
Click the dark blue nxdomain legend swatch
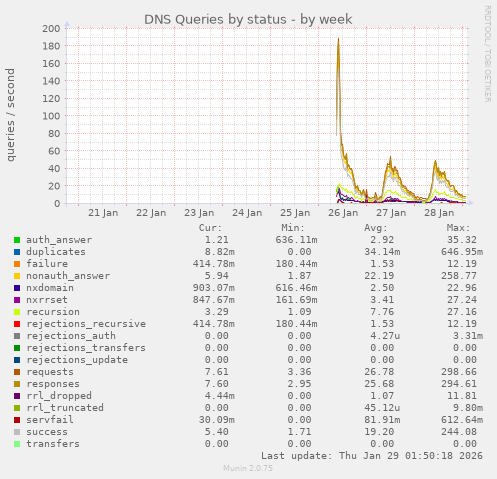pos(17,288)
